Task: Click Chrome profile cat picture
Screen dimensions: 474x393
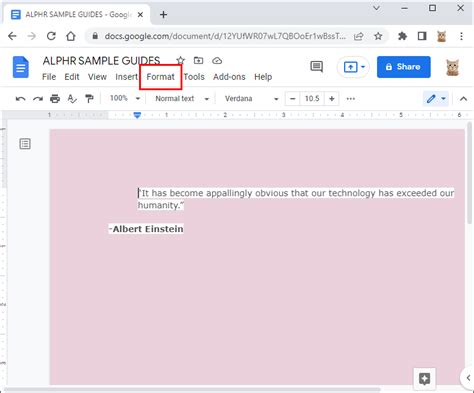Action: pos(442,36)
